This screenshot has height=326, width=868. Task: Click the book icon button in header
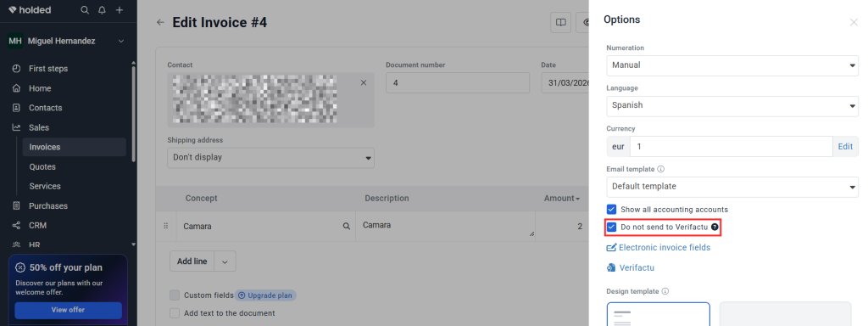(561, 23)
